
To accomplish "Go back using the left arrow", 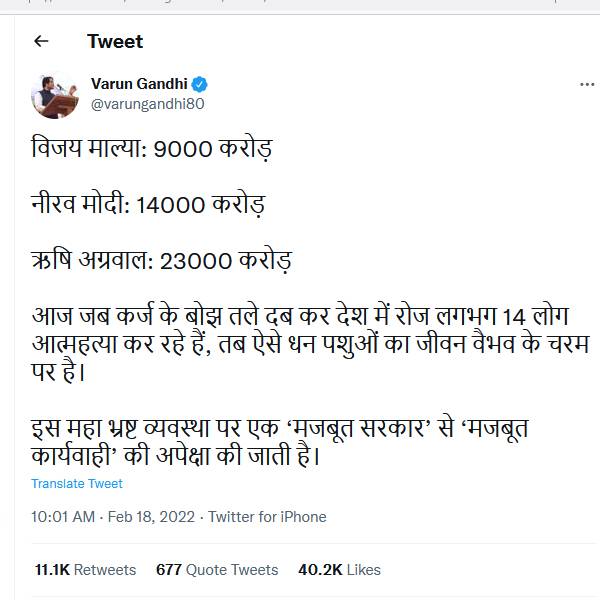I will (41, 41).
